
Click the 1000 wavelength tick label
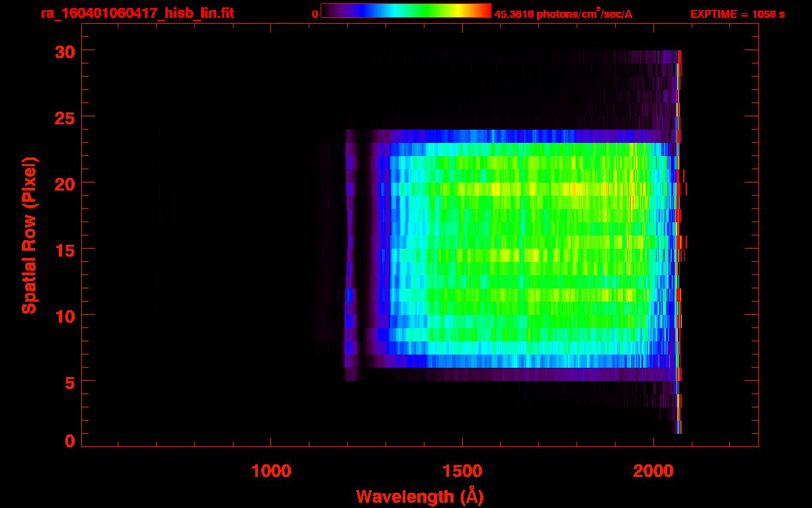[271, 470]
